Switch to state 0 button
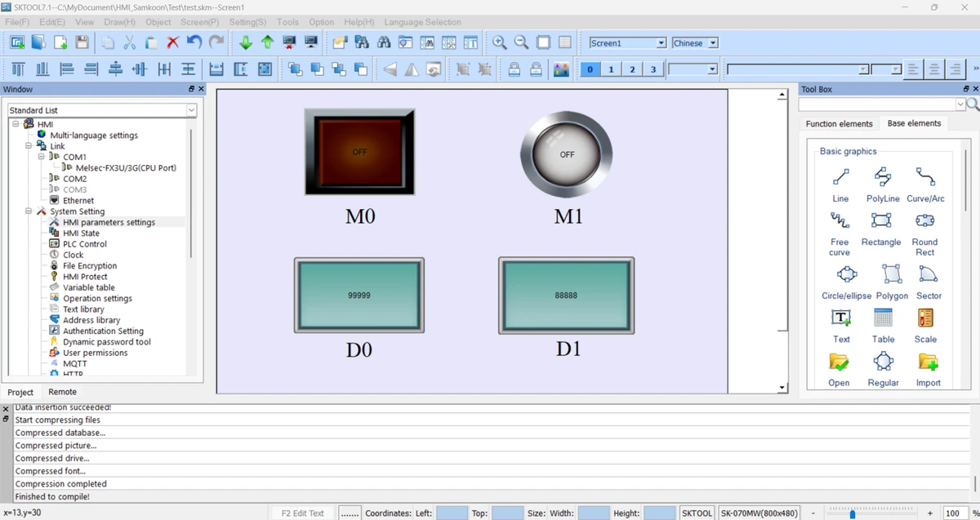The width and height of the screenshot is (980, 520). (x=590, y=69)
